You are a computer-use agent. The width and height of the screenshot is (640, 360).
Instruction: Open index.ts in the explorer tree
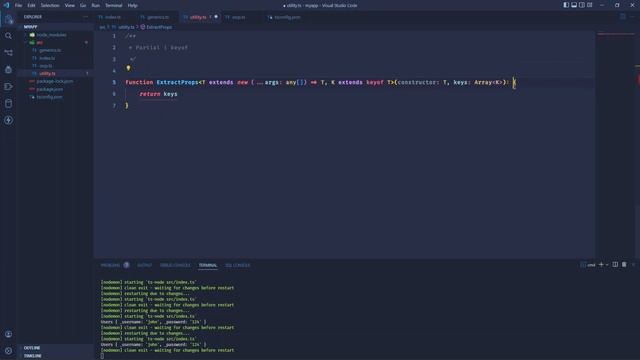click(56, 58)
